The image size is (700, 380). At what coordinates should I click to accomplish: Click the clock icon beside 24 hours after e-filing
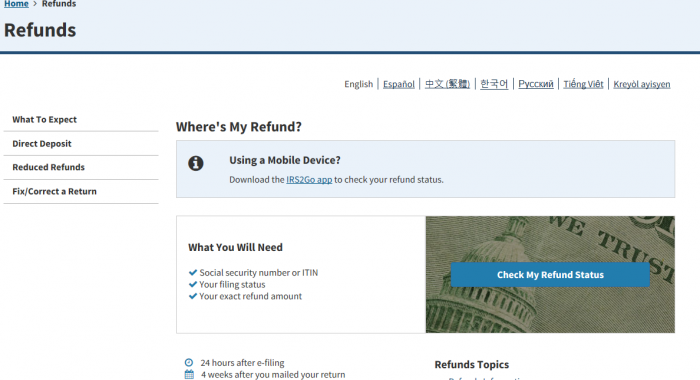(x=189, y=363)
